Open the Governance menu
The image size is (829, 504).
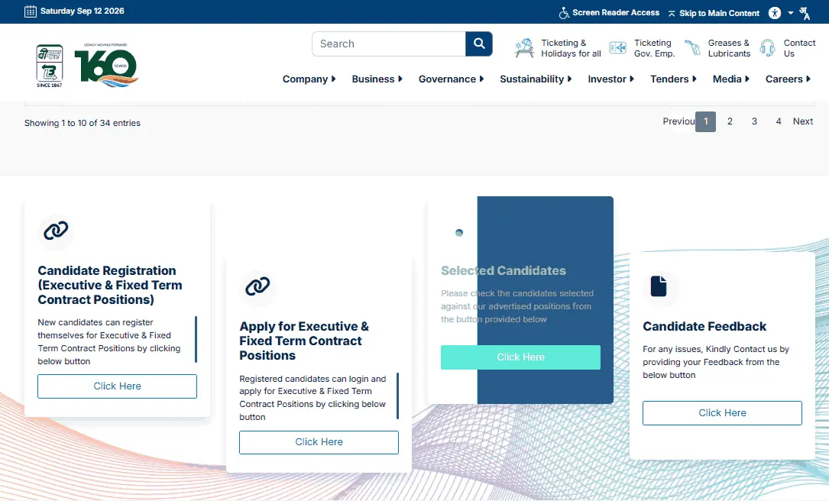(447, 79)
